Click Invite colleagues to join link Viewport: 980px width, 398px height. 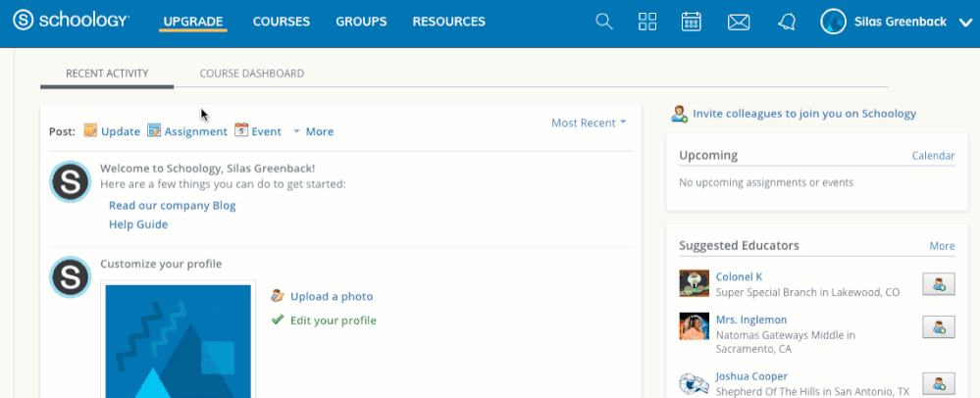pos(804,114)
